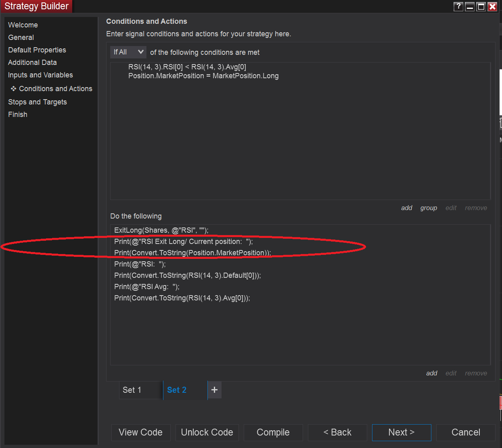This screenshot has height=448, width=502.
Task: Maximize the Strategy Builder window
Action: pos(481,6)
